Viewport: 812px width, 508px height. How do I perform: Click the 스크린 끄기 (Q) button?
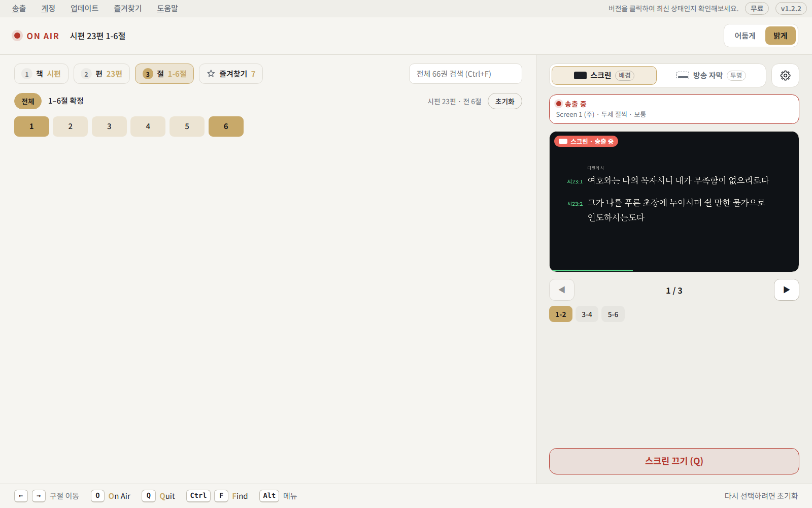674,461
